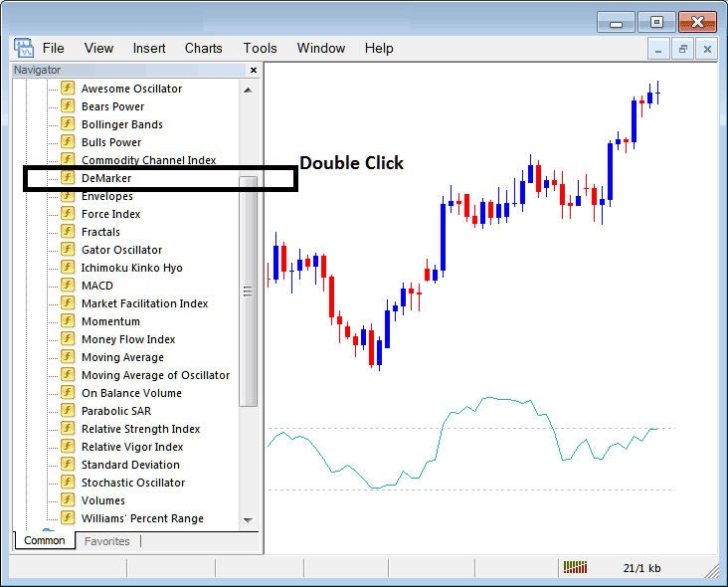Click the Market Facilitation Index icon
This screenshot has width=728, height=587.
[x=68, y=302]
